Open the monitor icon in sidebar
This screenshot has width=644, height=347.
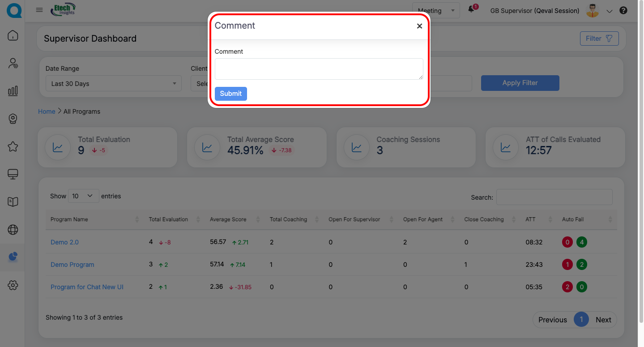pos(13,174)
